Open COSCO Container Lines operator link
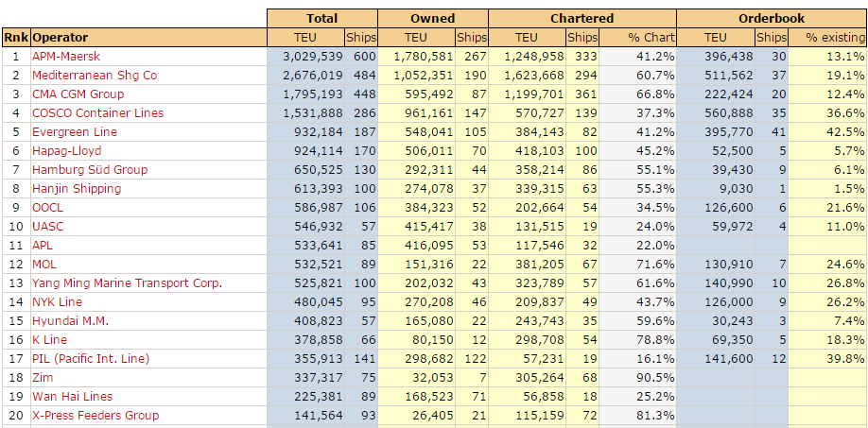This screenshot has width=868, height=428. coord(98,112)
